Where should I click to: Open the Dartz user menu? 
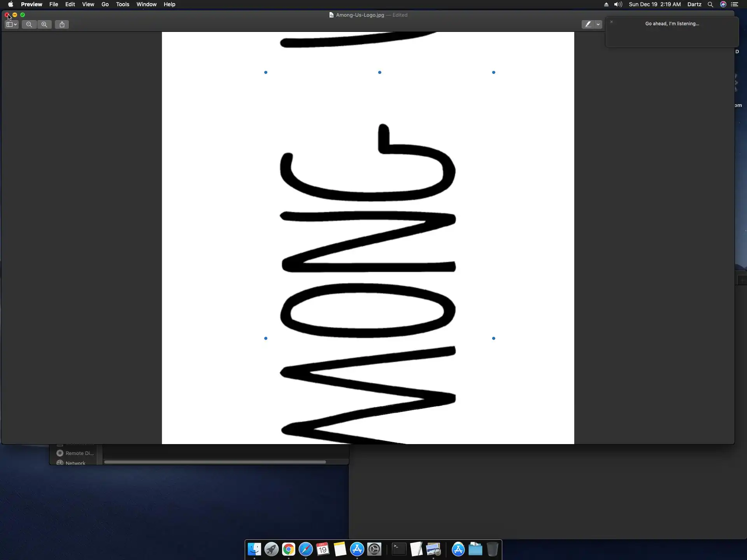(694, 4)
